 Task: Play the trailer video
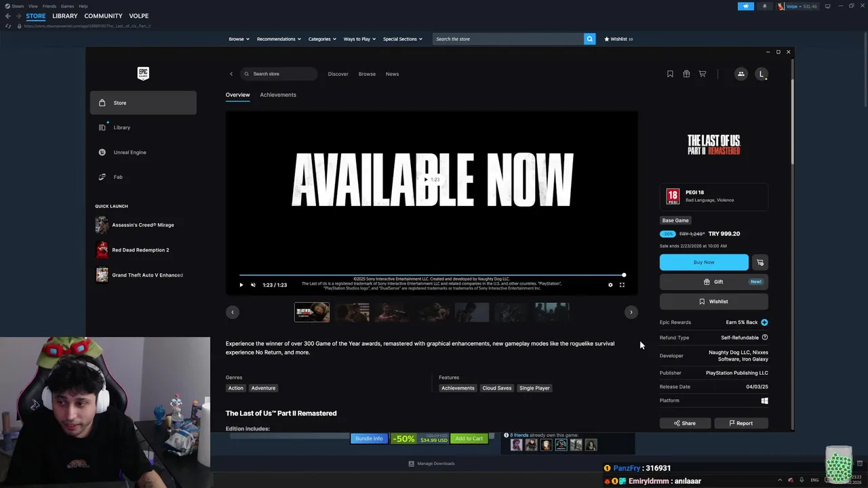(x=241, y=285)
